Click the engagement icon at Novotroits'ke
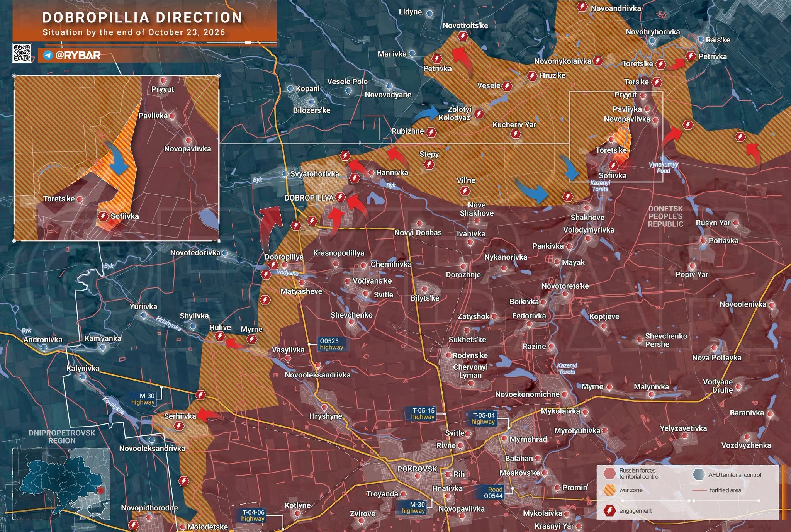The width and height of the screenshot is (791, 532). (x=463, y=36)
